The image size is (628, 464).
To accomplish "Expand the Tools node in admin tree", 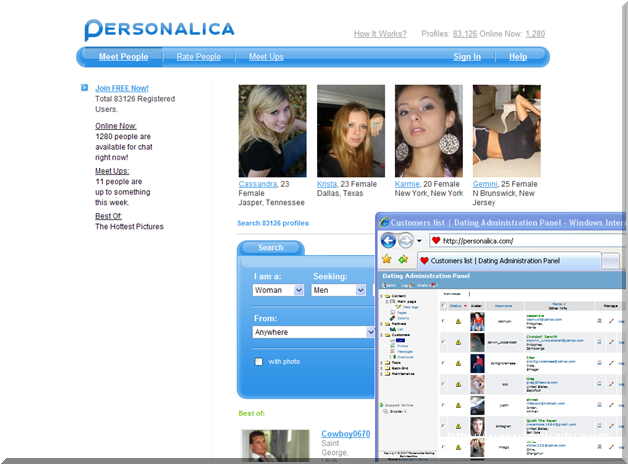I will click(x=381, y=363).
